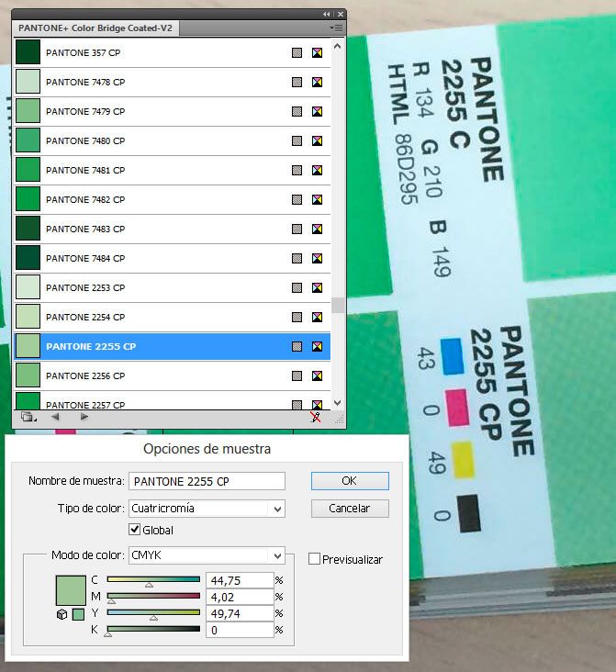The image size is (616, 672).
Task: Open the swatch panel flyout menu
Action: pyautogui.click(x=337, y=28)
